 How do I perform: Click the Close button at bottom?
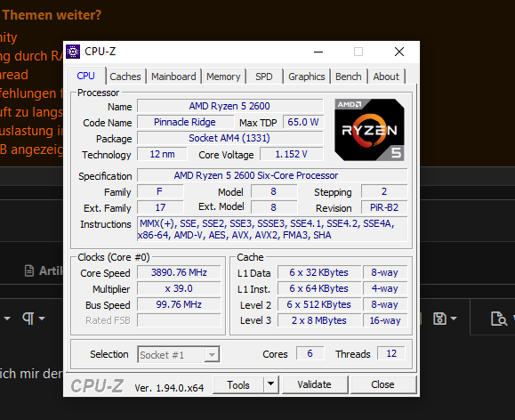[382, 384]
